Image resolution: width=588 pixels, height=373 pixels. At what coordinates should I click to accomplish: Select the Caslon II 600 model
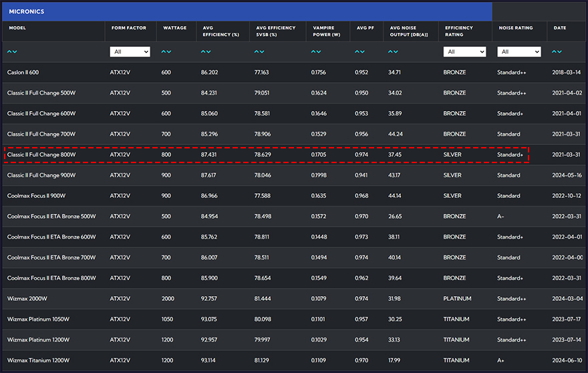pyautogui.click(x=23, y=72)
